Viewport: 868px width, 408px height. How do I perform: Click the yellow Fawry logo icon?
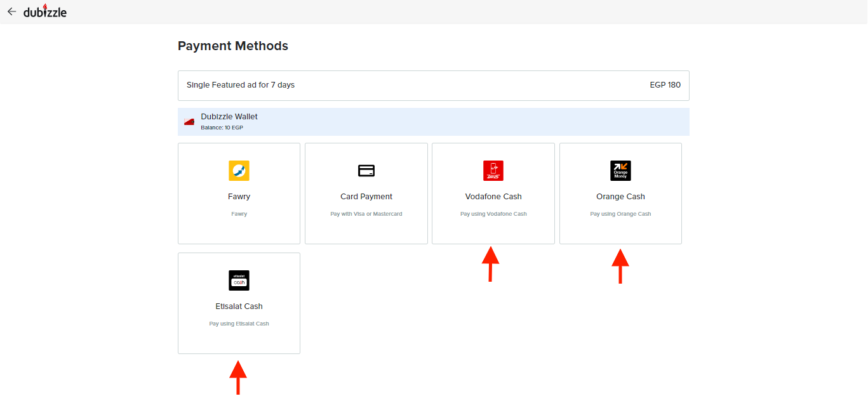tap(239, 171)
